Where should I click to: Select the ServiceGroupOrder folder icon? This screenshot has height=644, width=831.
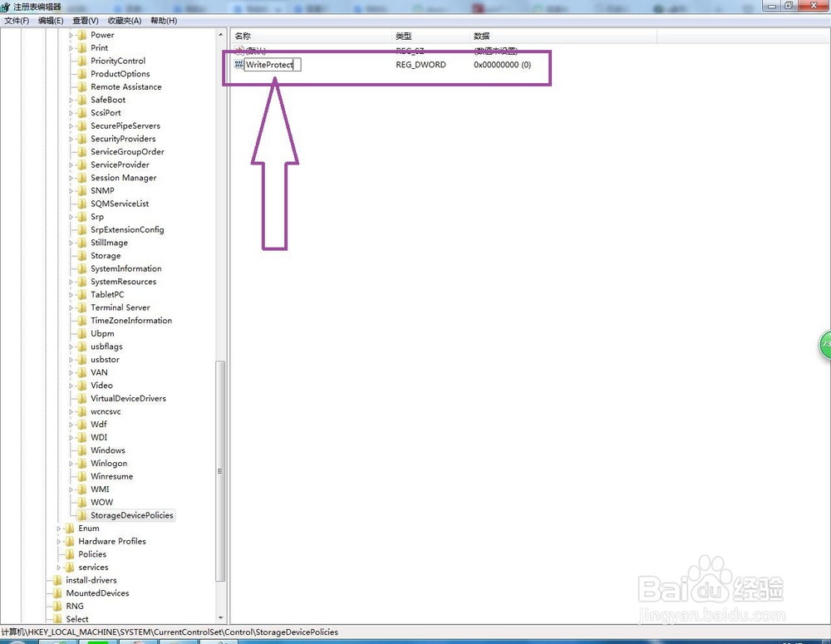[x=82, y=151]
